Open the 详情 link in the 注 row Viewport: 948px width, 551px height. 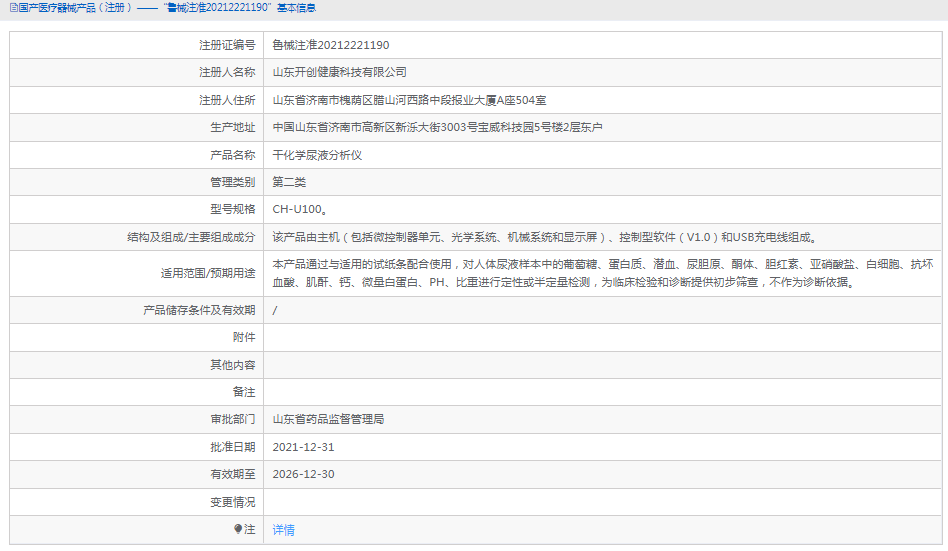point(284,530)
